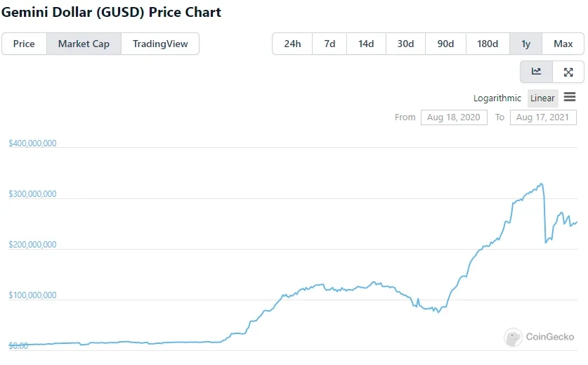Select the 1y time range

525,44
